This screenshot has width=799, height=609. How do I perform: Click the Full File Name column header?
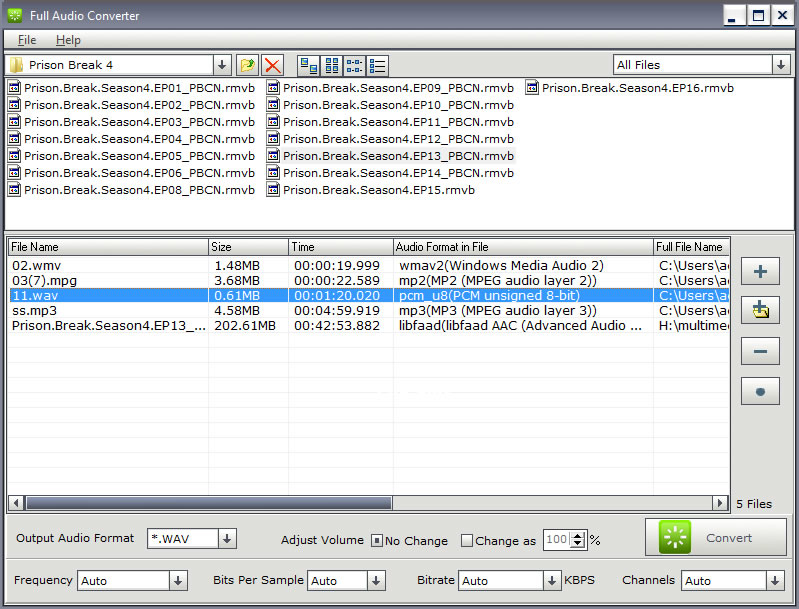pos(691,247)
